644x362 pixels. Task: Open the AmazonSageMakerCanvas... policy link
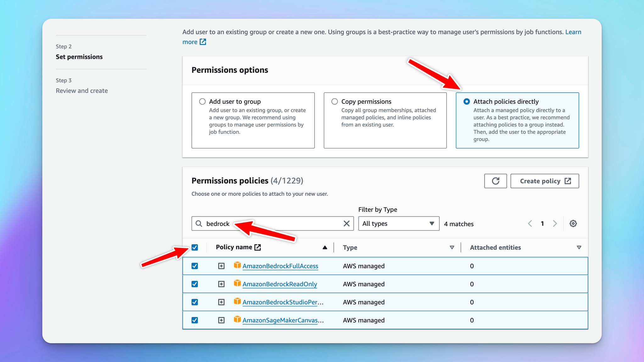283,320
